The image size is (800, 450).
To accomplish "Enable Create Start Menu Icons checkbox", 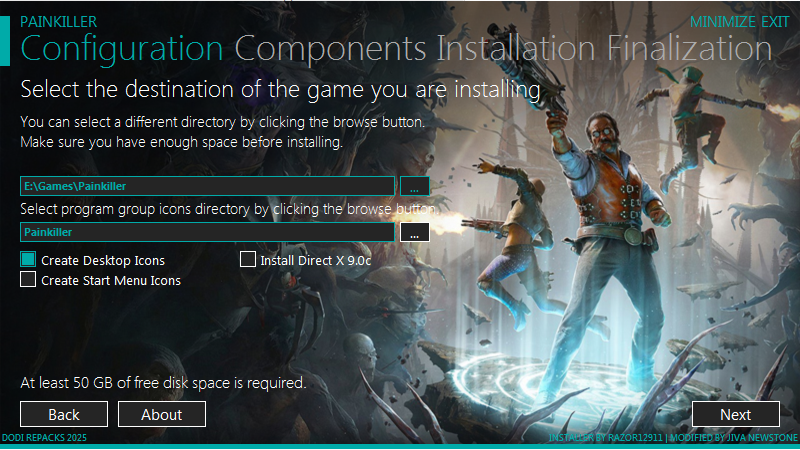I will click(28, 279).
